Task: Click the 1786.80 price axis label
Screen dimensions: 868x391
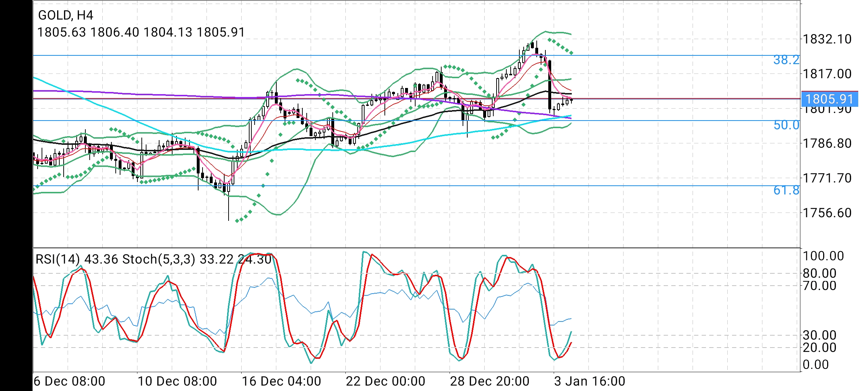Action: 827,143
